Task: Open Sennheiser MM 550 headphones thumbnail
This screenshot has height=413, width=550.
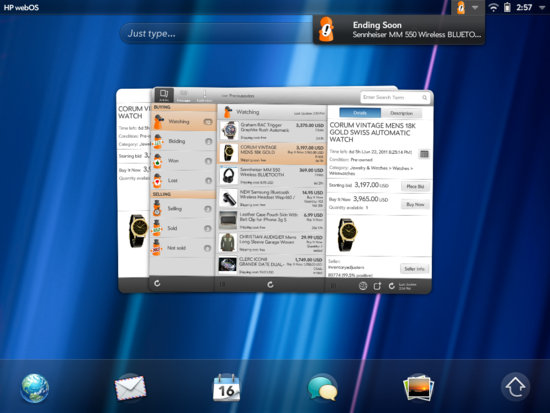Action: (x=229, y=175)
